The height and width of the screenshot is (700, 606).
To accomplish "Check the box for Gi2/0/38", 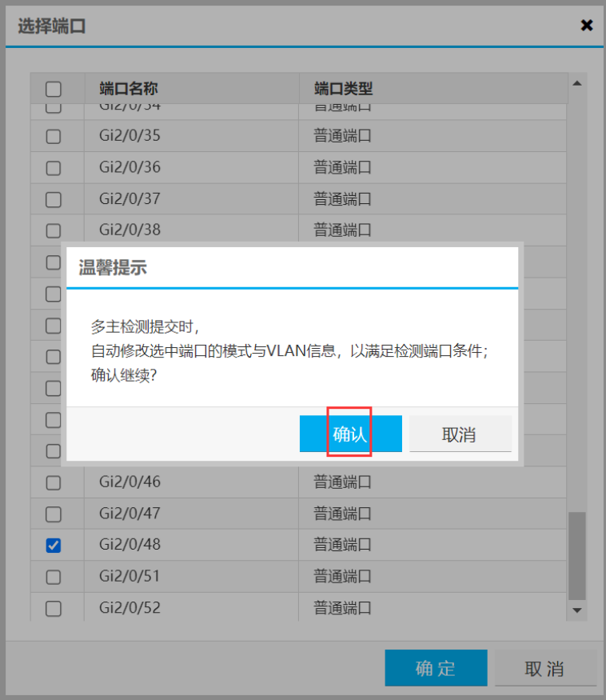I will (53, 230).
